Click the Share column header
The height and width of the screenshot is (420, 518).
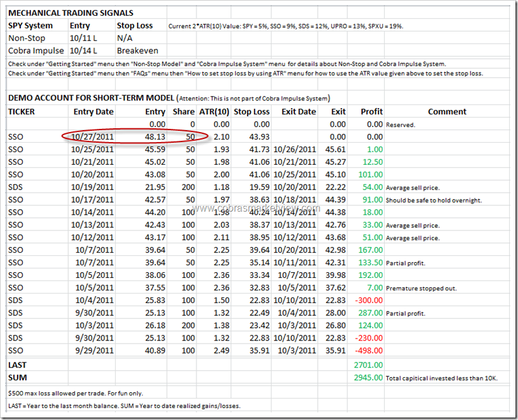tap(183, 112)
